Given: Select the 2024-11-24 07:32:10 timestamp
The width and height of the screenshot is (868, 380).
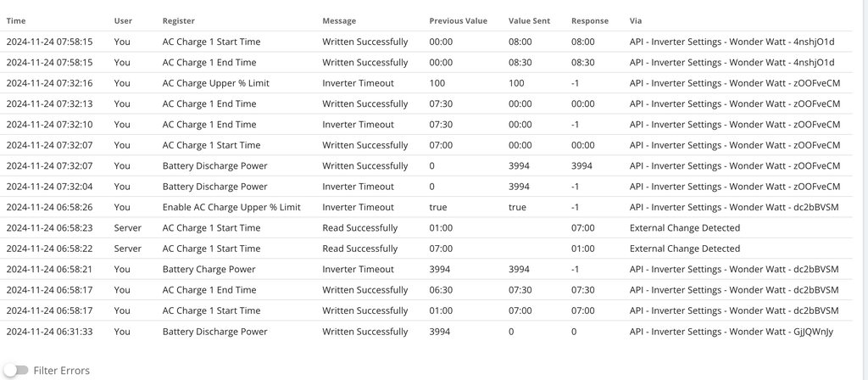Looking at the screenshot, I should [49, 125].
